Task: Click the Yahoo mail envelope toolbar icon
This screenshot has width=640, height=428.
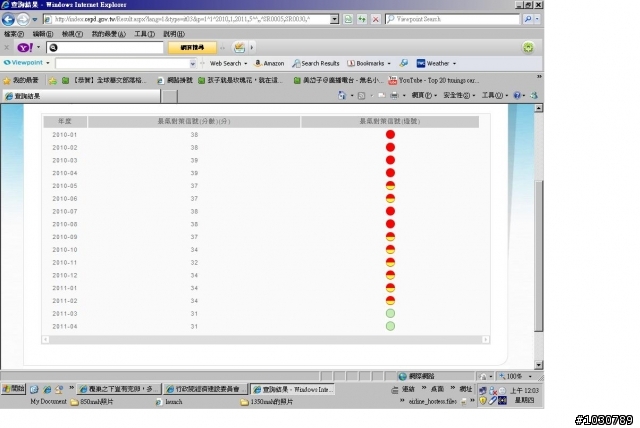Action: [x=239, y=48]
